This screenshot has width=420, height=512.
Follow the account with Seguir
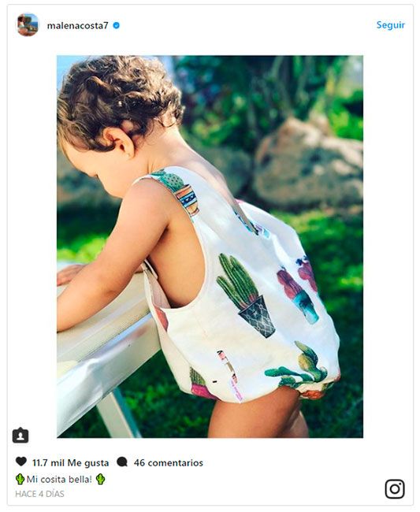pos(390,25)
